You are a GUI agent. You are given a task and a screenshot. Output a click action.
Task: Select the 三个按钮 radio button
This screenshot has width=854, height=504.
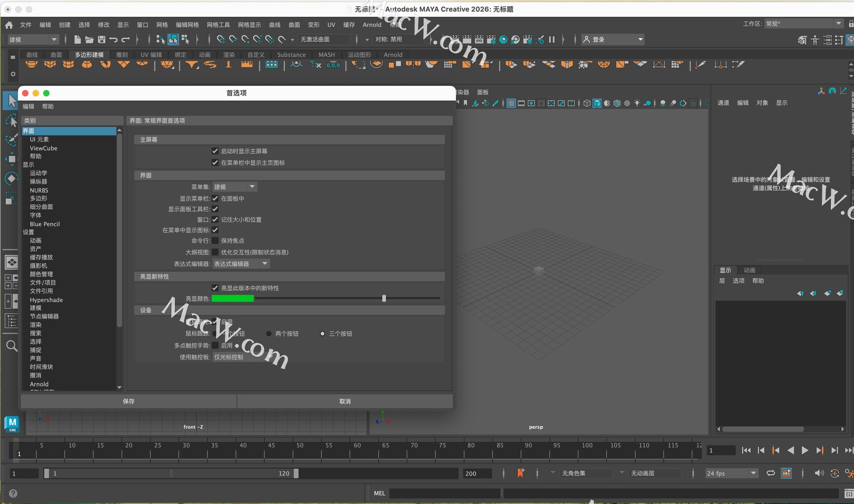click(322, 334)
